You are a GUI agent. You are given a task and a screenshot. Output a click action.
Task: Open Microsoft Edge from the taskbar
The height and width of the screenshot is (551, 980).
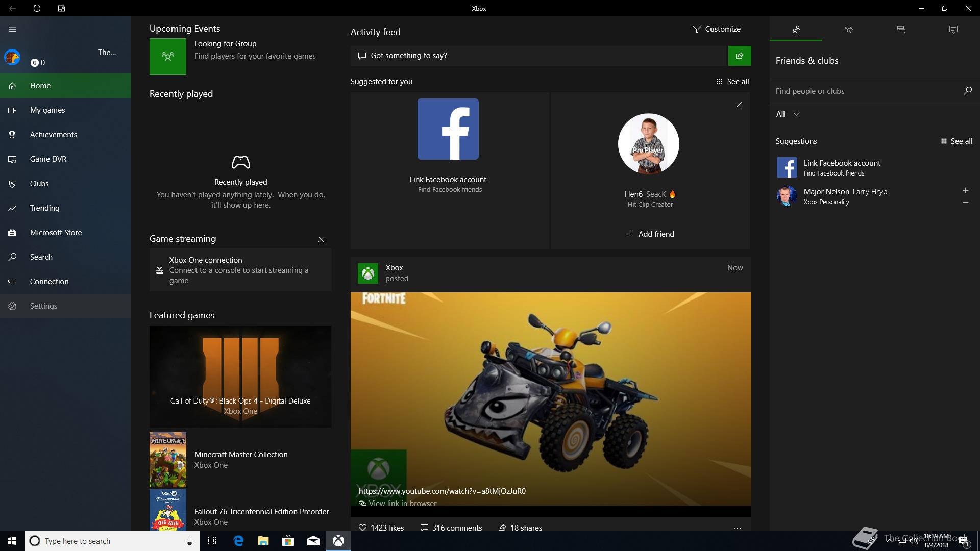(x=238, y=541)
